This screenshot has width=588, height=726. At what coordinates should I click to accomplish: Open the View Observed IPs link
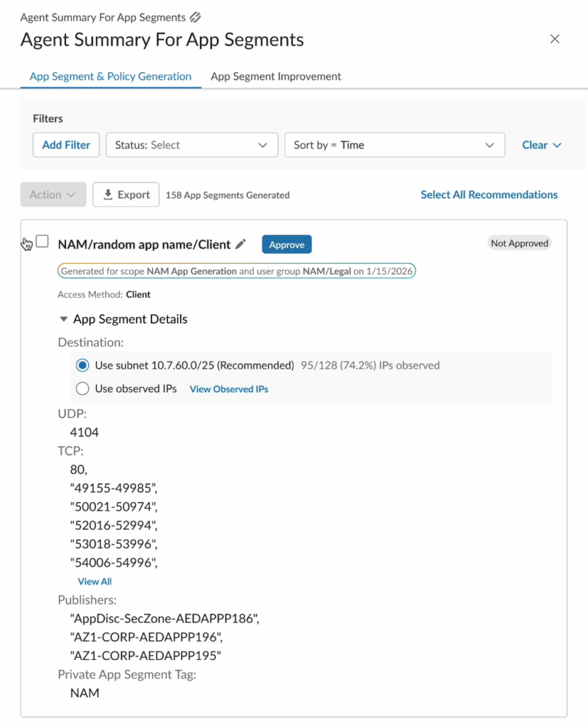point(228,389)
